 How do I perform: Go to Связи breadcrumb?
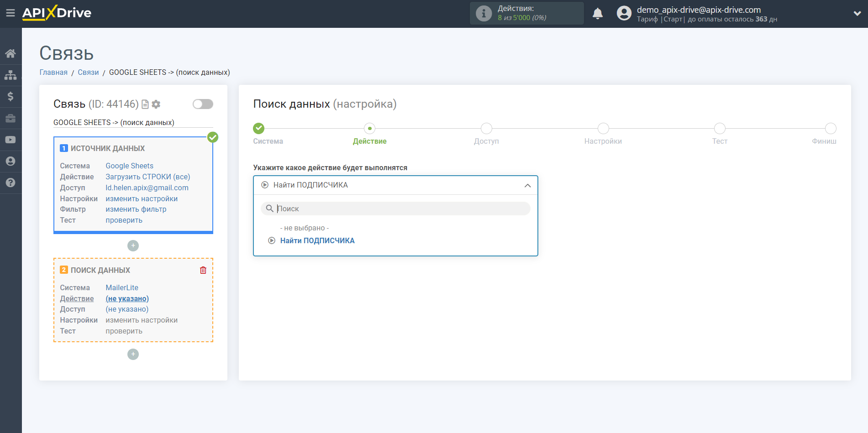point(88,72)
